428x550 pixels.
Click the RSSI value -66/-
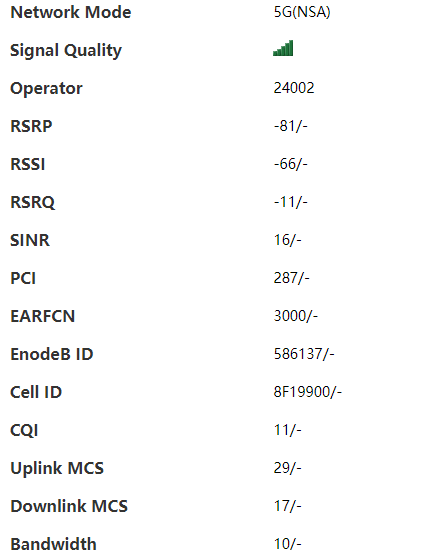(290, 164)
